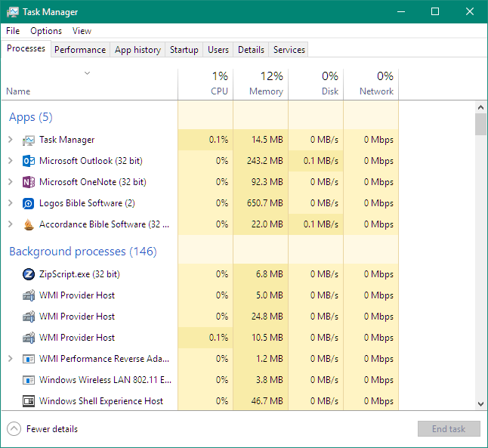The width and height of the screenshot is (488, 448).
Task: Select the Logos Bible Software (2) row name
Action: [x=87, y=203]
